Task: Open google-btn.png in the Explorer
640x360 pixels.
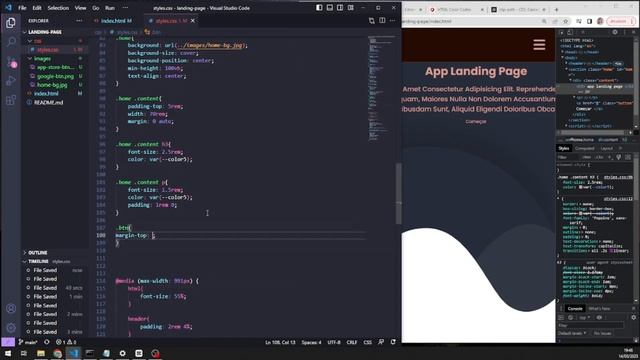Action: coord(55,76)
